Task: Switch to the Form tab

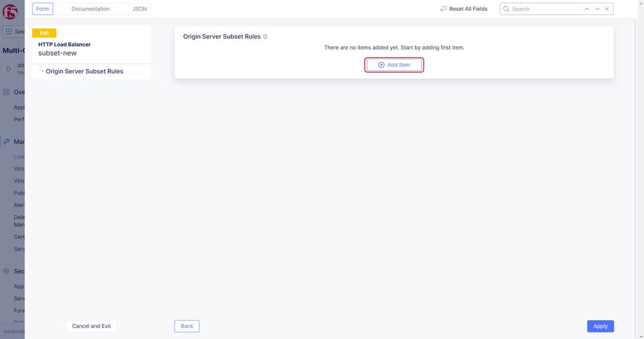Action: point(43,9)
